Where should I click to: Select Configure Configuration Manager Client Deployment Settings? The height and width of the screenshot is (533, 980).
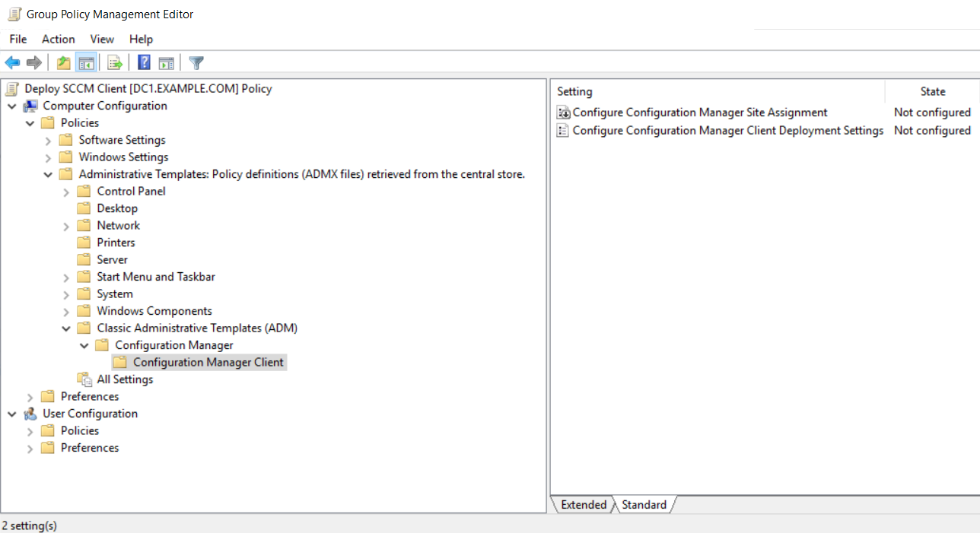(x=727, y=131)
